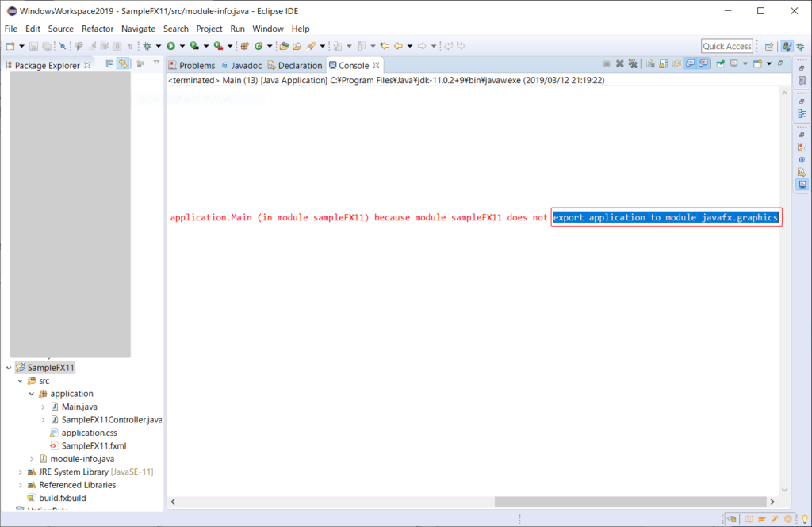Open the Window menu
This screenshot has width=812, height=527.
click(x=267, y=28)
